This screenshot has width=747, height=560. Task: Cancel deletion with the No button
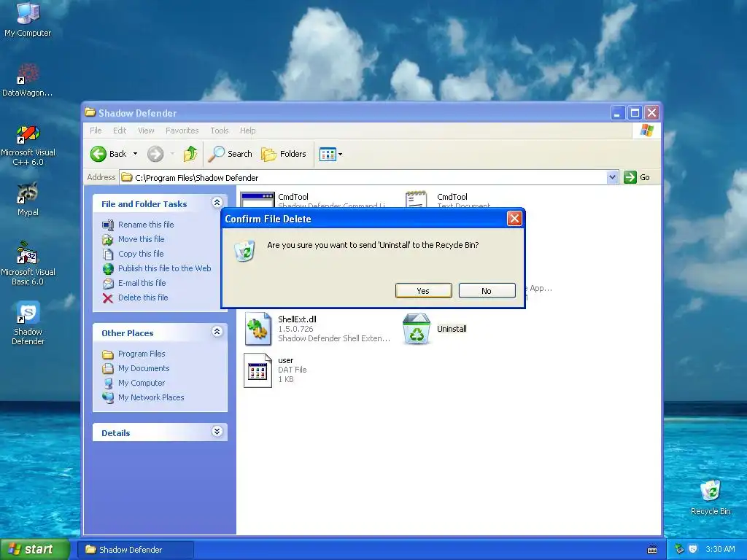(487, 291)
